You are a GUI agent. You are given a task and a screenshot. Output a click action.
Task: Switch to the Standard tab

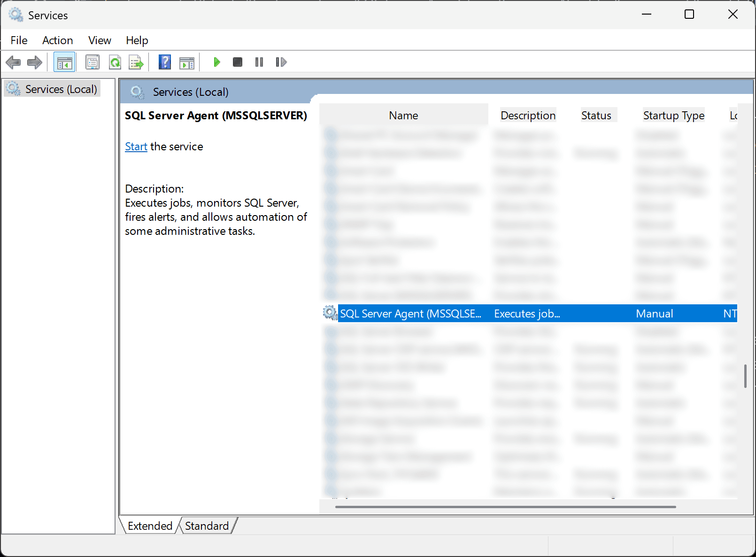coord(207,526)
